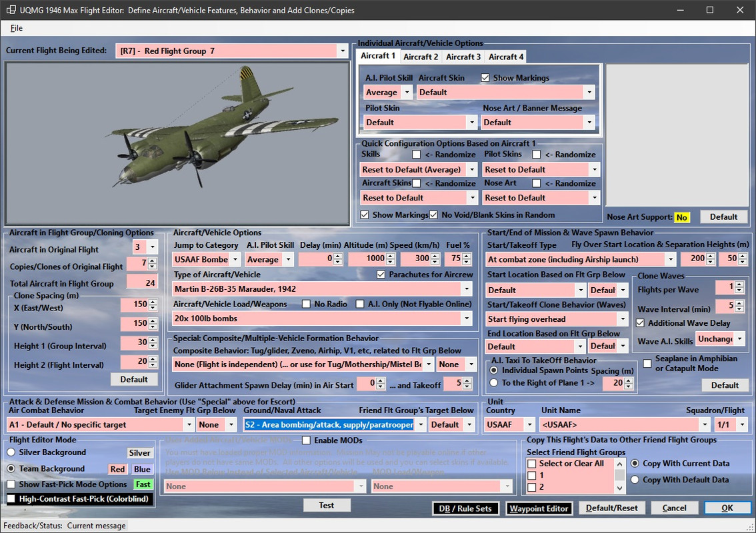Increase Copies/Clones of Original Flight
This screenshot has width=756, height=533.
point(153,261)
